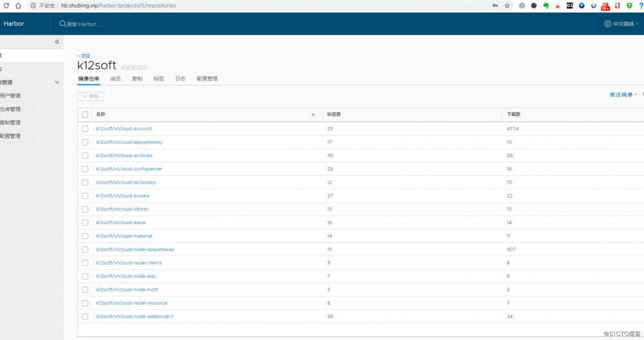
Task: Click the 4774 download count cell
Action: (513, 129)
